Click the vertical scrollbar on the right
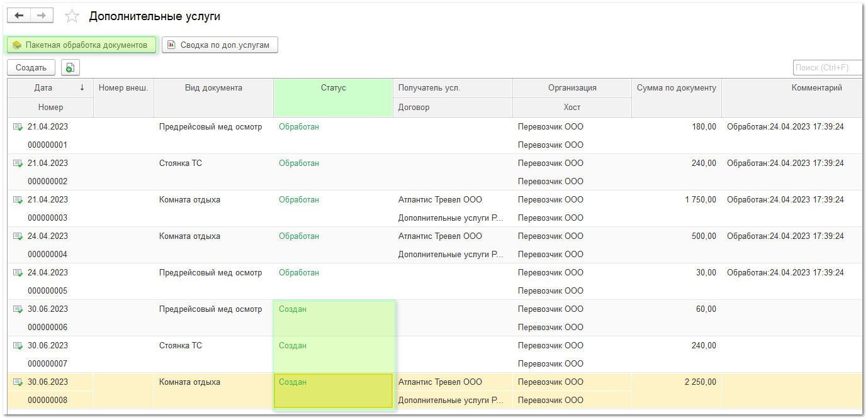This screenshot has width=868, height=420. pos(864,251)
